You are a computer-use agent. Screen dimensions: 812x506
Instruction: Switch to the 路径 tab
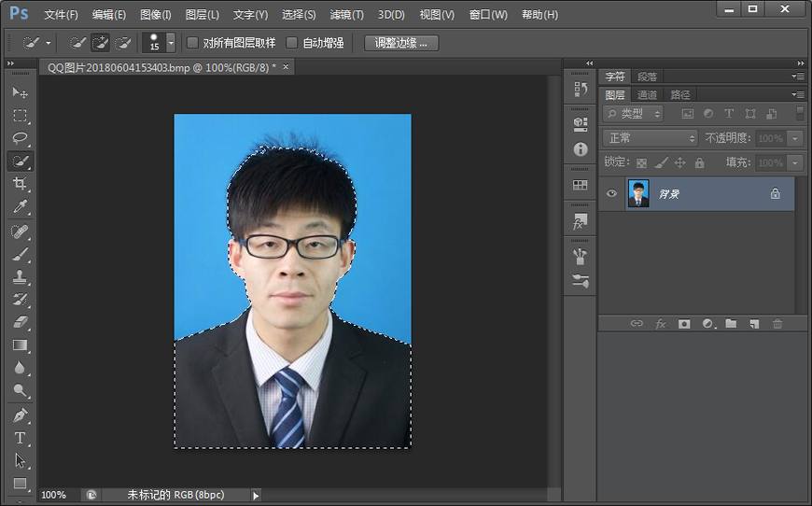tap(680, 95)
